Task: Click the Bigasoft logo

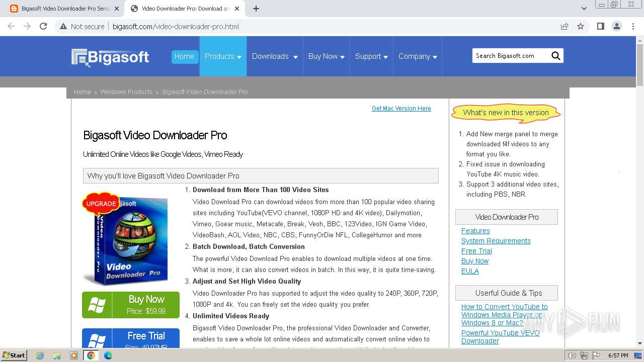Action: coord(110,57)
